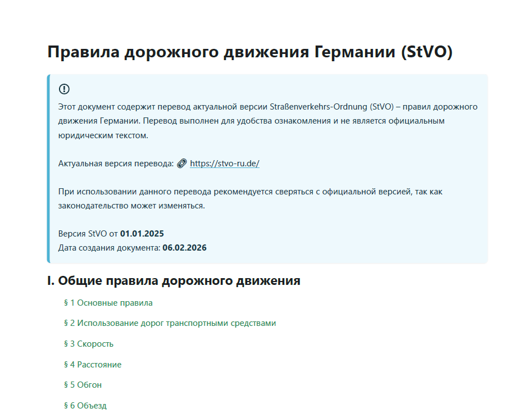The width and height of the screenshot is (532, 413).
Task: Click heading I. Общие правила дорожного движения
Action: 174,280
